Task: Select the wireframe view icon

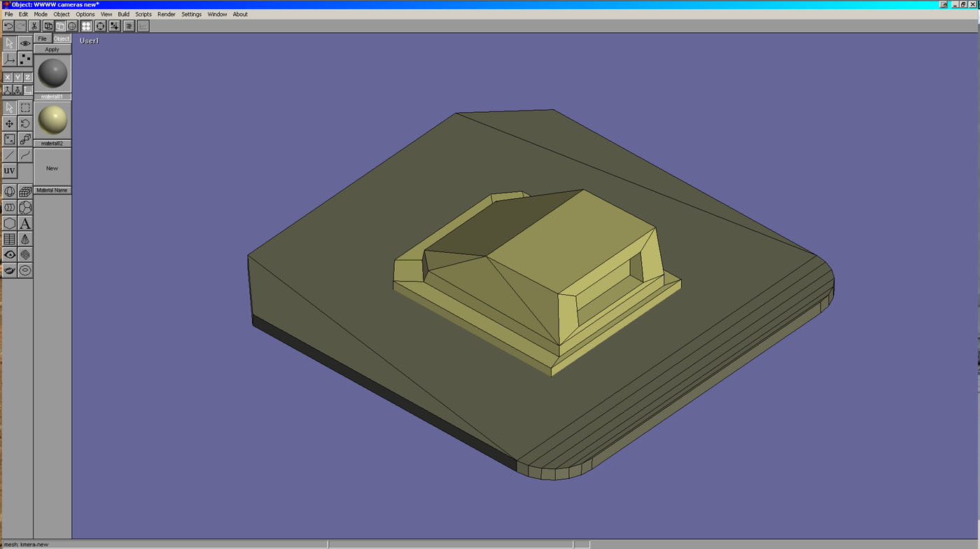Action: [48, 26]
